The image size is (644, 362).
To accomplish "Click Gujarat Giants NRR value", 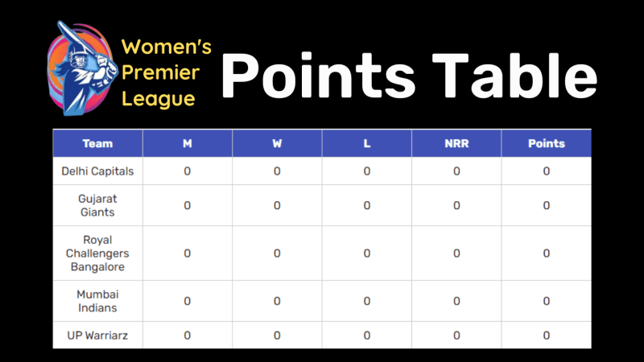I will click(456, 205).
